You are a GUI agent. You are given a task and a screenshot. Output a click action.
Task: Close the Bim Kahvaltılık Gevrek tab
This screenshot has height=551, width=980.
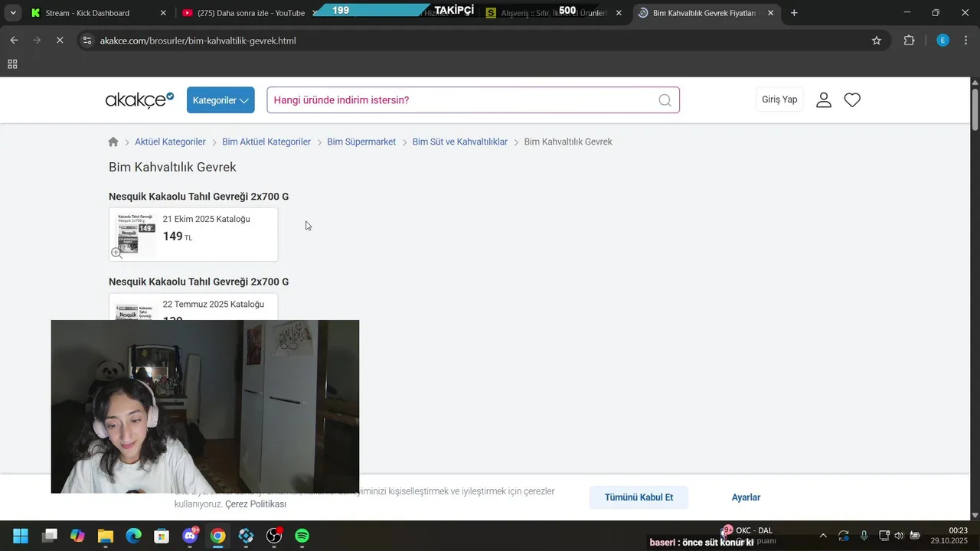coord(770,13)
